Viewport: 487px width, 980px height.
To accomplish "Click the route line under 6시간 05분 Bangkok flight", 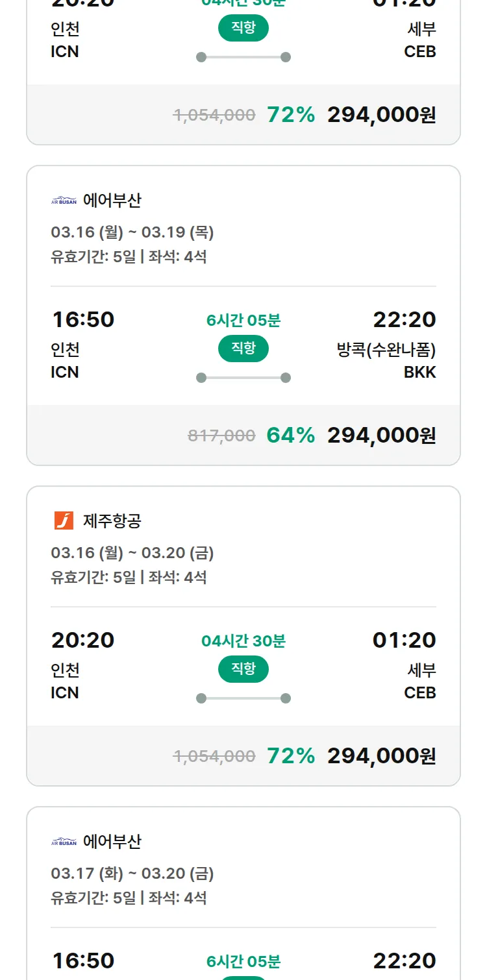I will click(243, 378).
